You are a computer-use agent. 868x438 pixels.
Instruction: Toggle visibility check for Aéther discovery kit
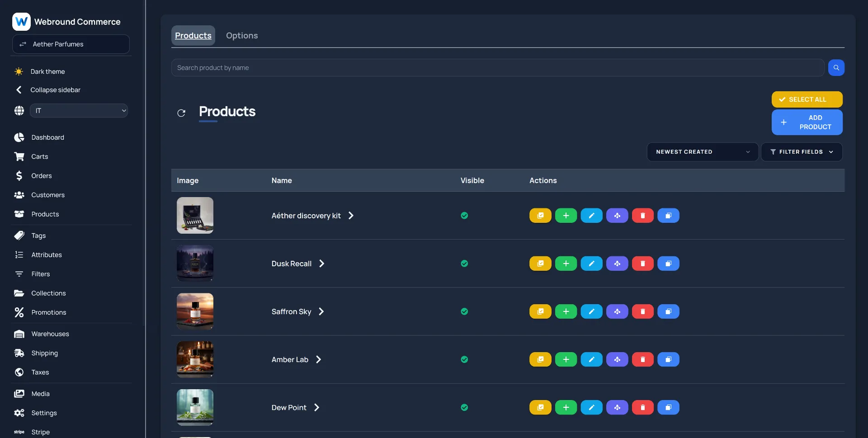(x=464, y=216)
